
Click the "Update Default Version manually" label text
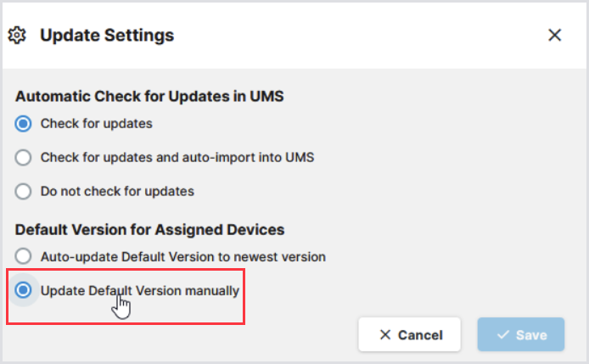140,290
